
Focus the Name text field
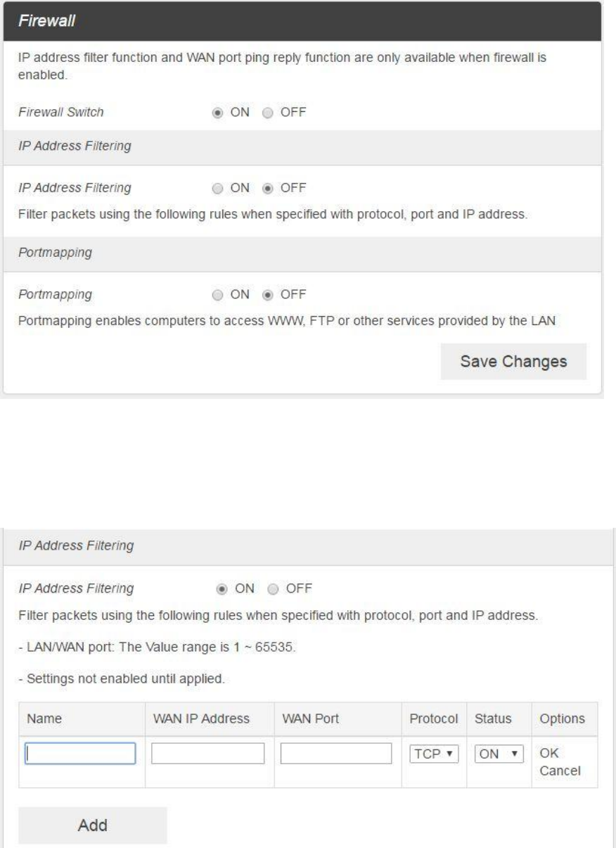(x=80, y=754)
